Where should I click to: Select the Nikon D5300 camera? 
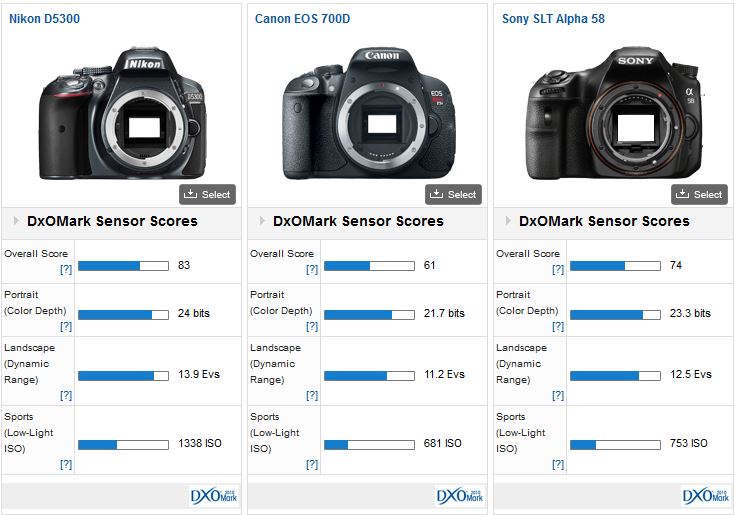[207, 194]
